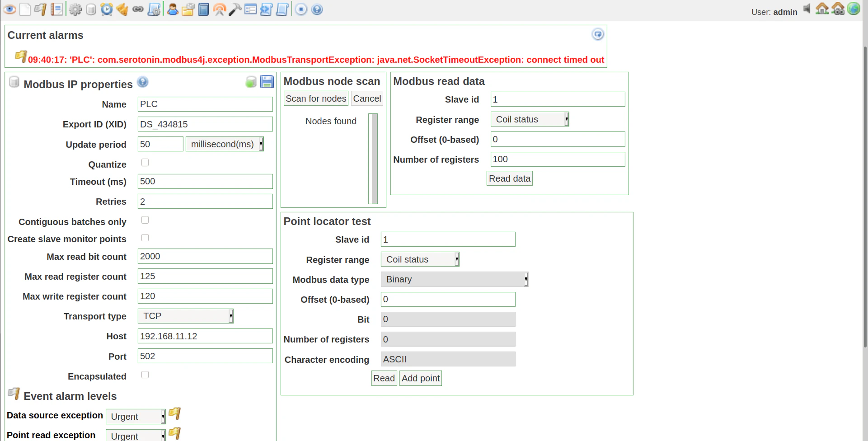868x441 pixels.
Task: Open Event handlers gear icon
Action: 75,9
